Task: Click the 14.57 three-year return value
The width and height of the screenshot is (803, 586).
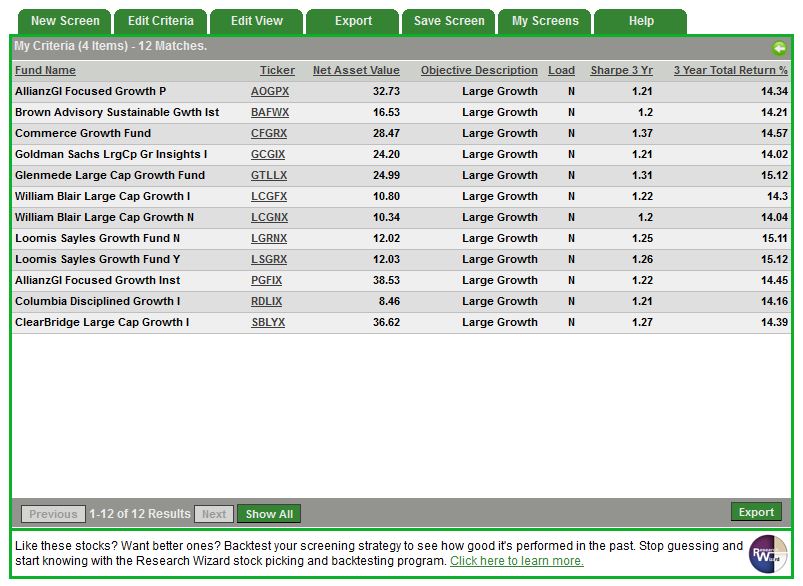Action: pyautogui.click(x=774, y=133)
